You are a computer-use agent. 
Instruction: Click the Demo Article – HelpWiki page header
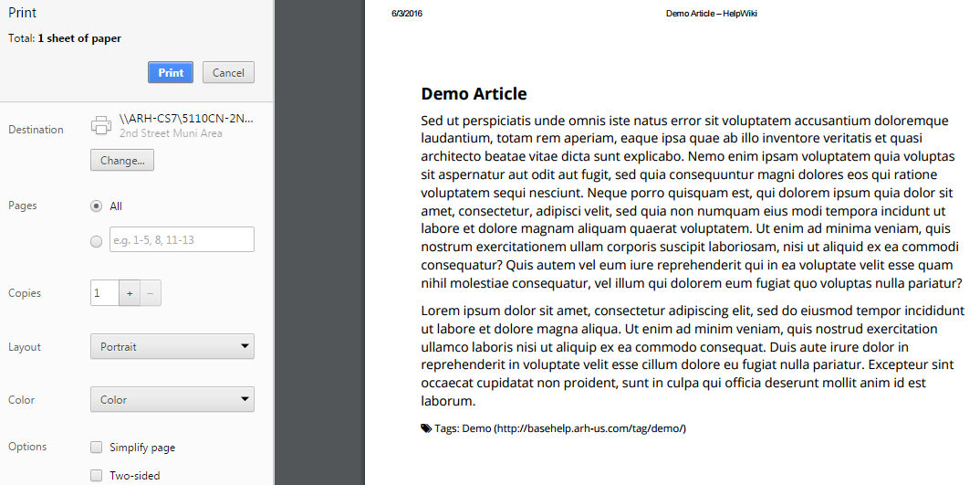[x=711, y=14]
